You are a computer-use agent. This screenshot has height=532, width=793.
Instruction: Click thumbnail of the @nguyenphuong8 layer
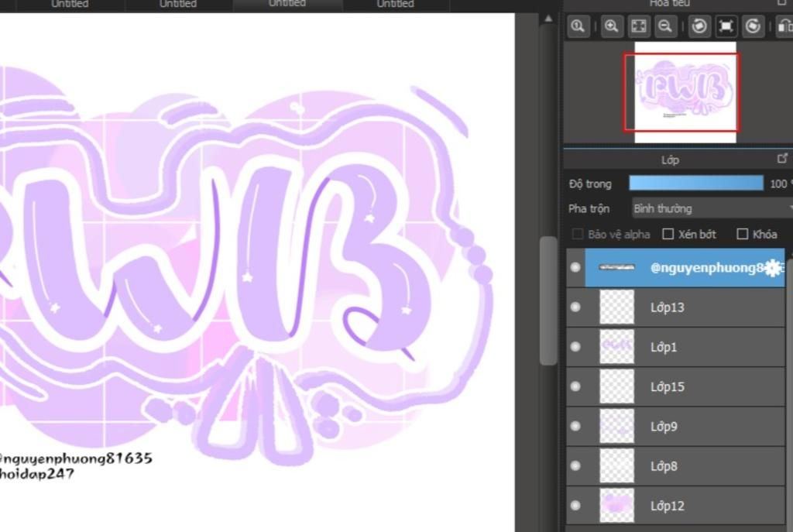[616, 267]
